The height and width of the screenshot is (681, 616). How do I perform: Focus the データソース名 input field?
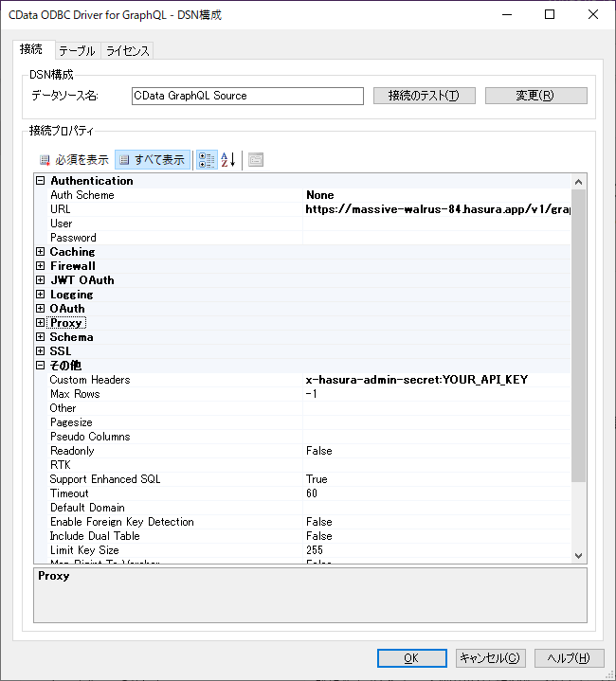click(247, 96)
